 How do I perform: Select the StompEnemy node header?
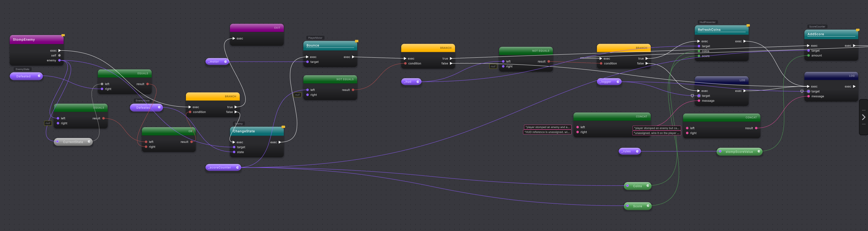pos(37,40)
